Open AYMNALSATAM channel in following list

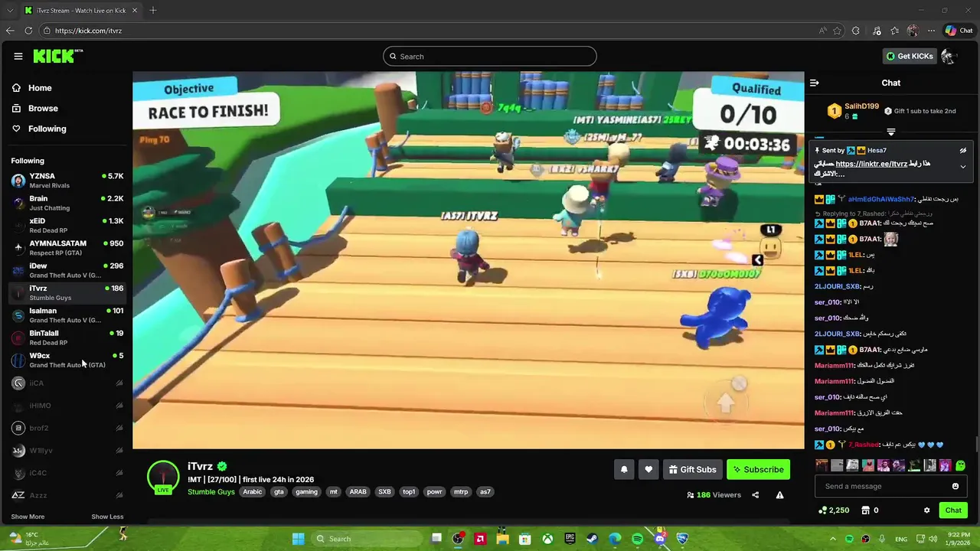[x=67, y=248]
